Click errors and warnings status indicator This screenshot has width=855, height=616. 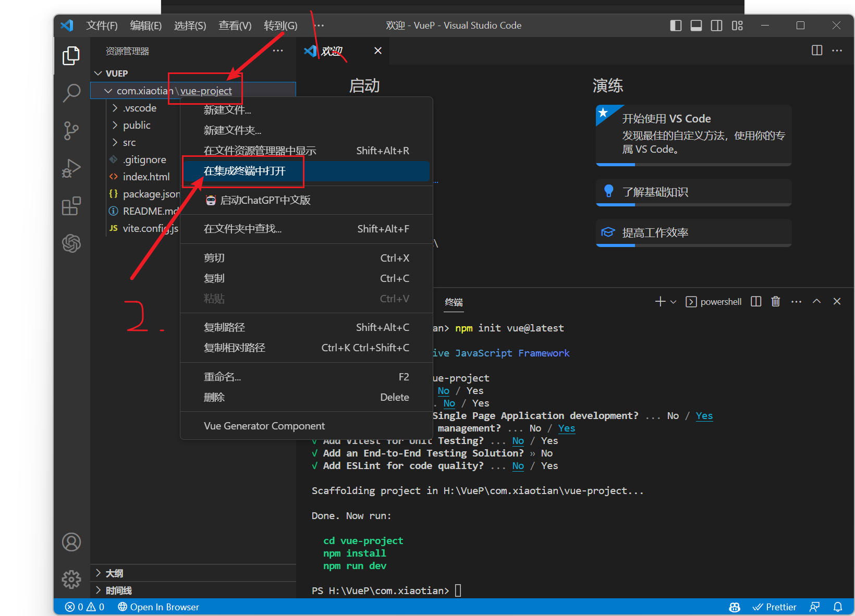click(84, 607)
